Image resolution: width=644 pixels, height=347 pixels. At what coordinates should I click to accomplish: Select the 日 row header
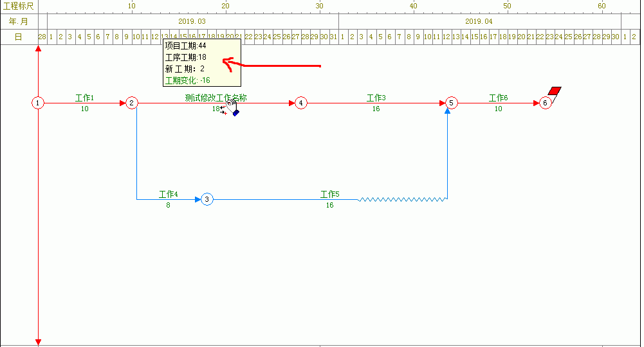19,37
